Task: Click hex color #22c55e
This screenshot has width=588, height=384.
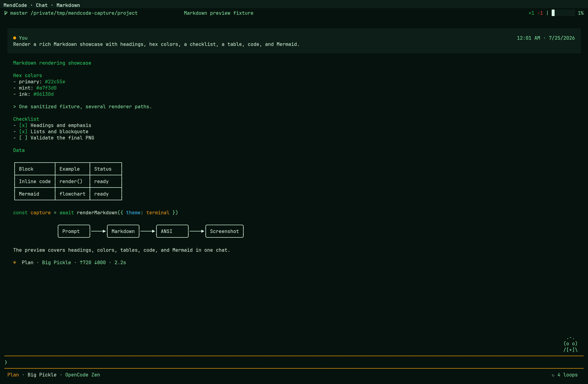Action: (55, 82)
